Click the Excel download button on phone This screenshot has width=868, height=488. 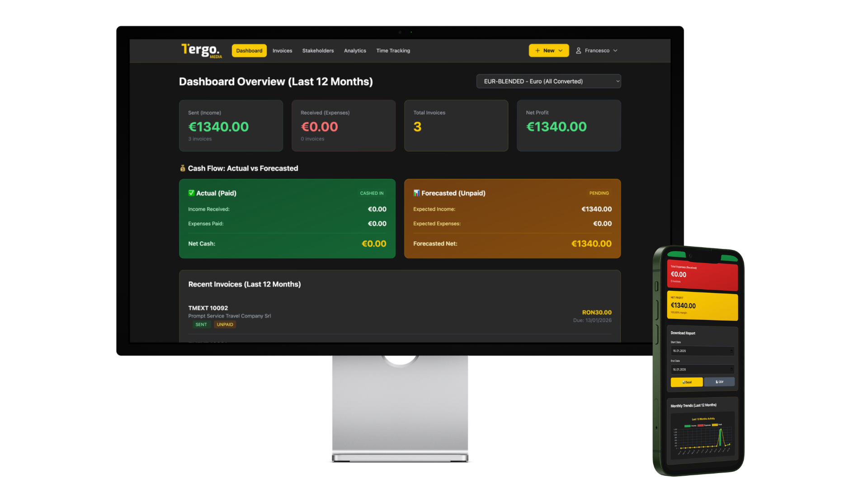(686, 382)
